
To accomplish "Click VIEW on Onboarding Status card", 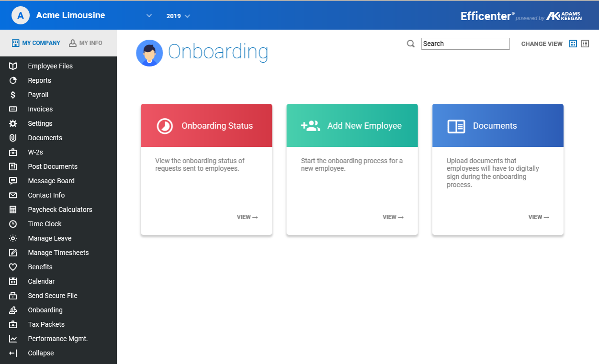I will click(x=248, y=217).
